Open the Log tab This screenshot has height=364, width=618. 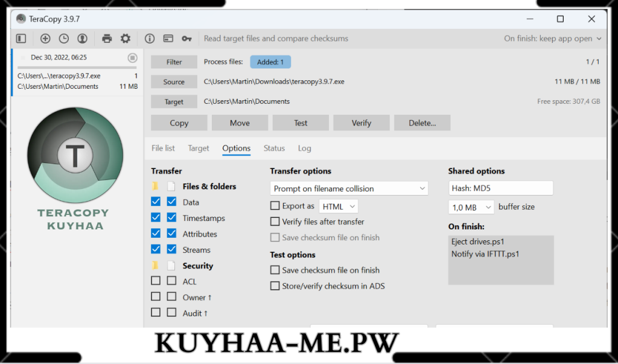pyautogui.click(x=304, y=148)
